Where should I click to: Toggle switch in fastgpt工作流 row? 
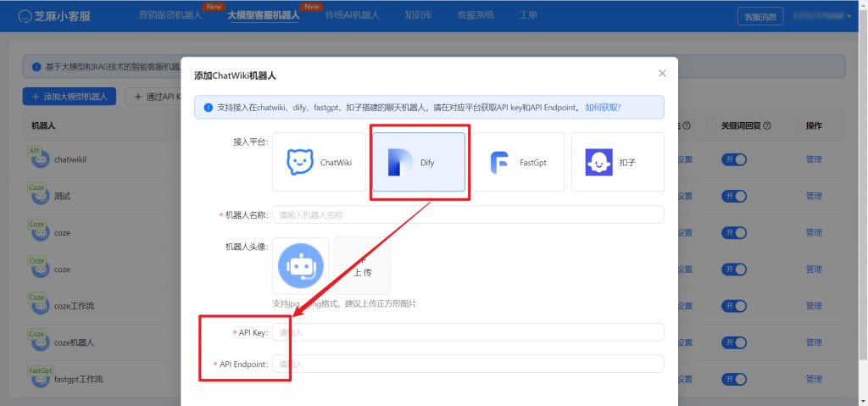734,379
